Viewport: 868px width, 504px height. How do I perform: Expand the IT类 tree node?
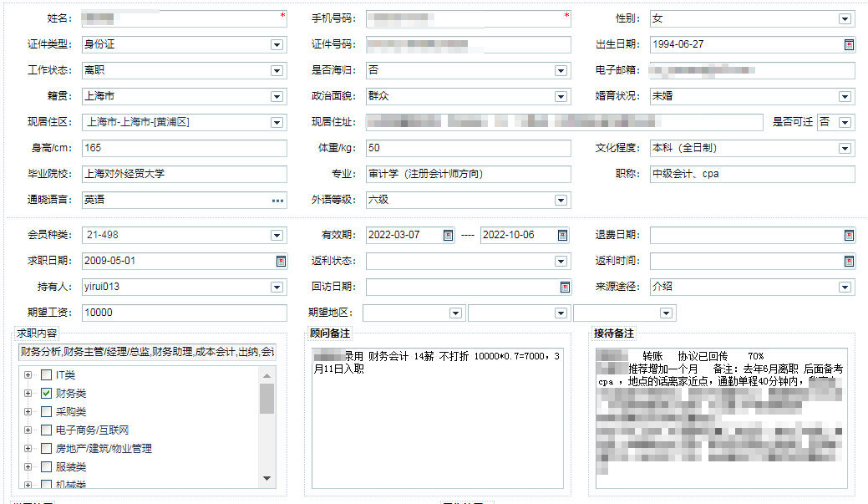pyautogui.click(x=28, y=375)
